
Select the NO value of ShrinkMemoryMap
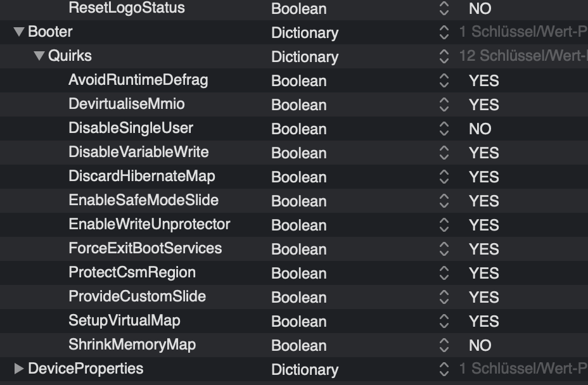coord(480,346)
